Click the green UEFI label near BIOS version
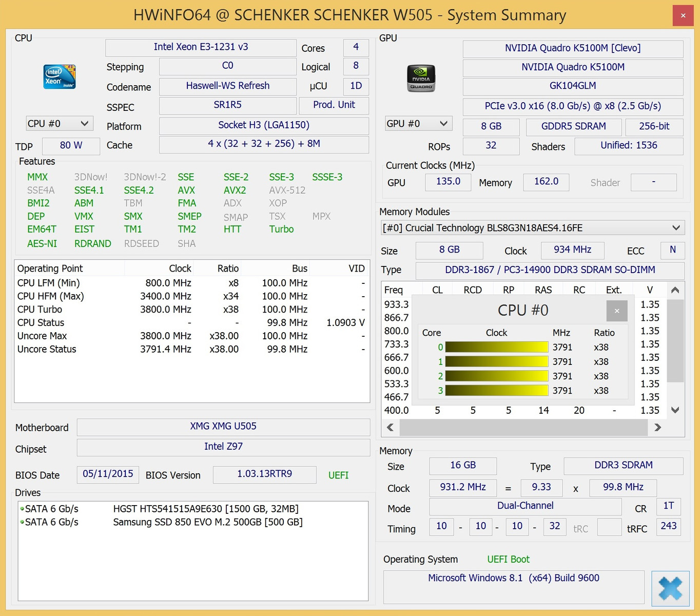This screenshot has width=700, height=616. 338,475
